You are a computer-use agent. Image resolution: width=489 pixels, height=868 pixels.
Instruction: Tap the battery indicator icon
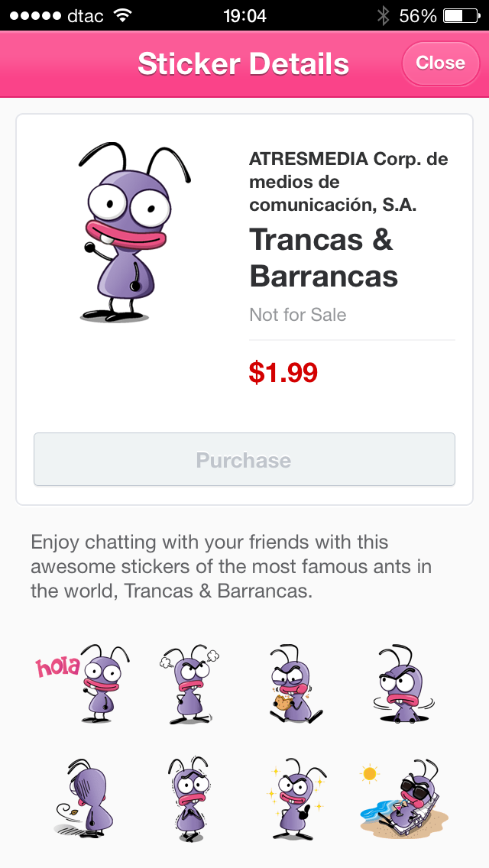click(461, 15)
